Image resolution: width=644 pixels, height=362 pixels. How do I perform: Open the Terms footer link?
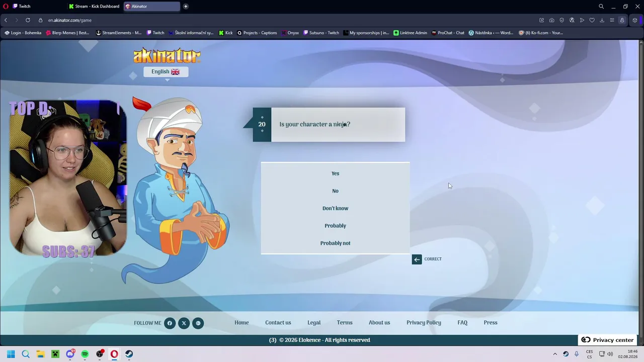click(x=345, y=323)
